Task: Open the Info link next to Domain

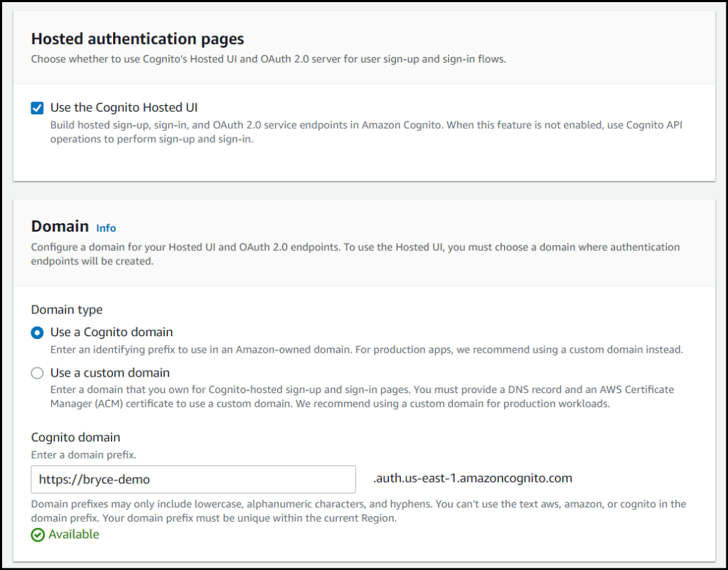Action: 106,227
